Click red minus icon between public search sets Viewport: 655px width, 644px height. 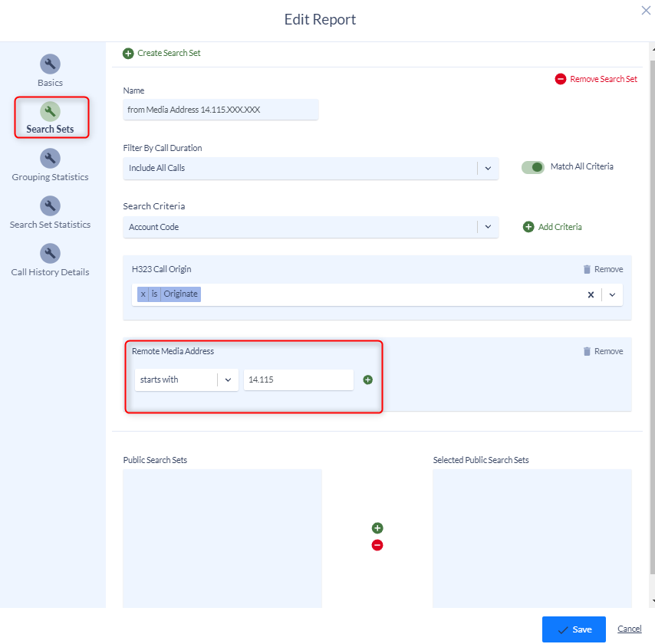(x=377, y=545)
